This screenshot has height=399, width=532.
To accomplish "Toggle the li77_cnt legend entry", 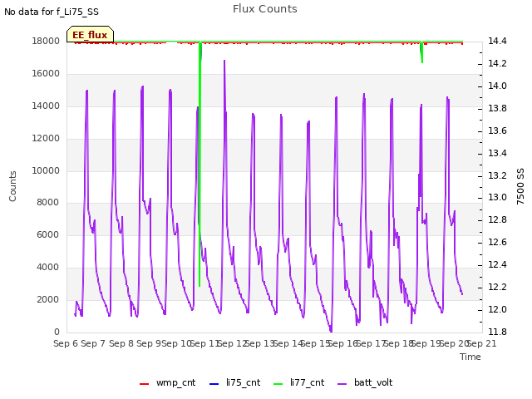I will coord(299,383).
